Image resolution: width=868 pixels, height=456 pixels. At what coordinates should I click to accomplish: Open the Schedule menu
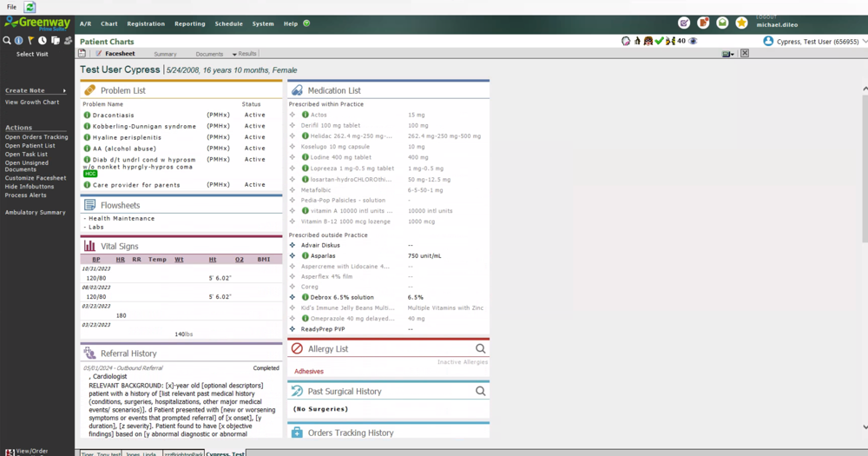pos(228,23)
